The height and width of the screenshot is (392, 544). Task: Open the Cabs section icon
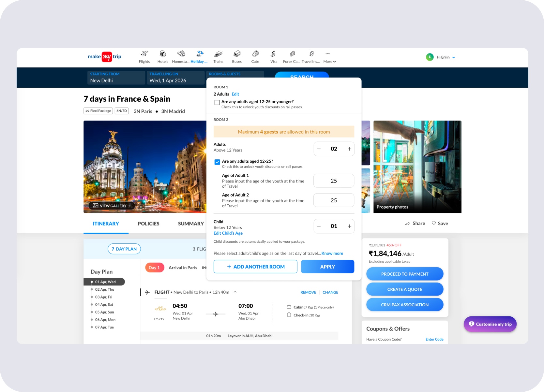coord(255,54)
